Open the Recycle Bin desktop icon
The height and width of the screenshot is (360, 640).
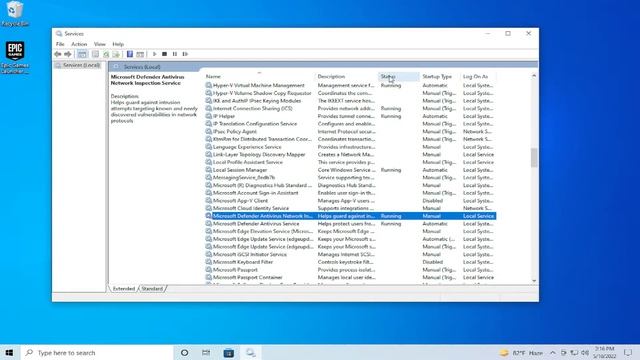click(x=15, y=13)
